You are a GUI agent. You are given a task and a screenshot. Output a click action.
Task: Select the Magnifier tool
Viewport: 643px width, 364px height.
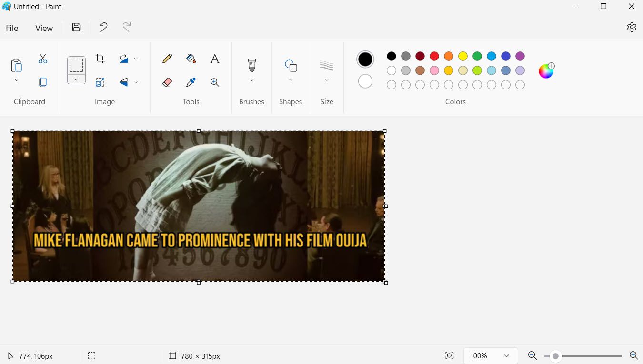(215, 82)
